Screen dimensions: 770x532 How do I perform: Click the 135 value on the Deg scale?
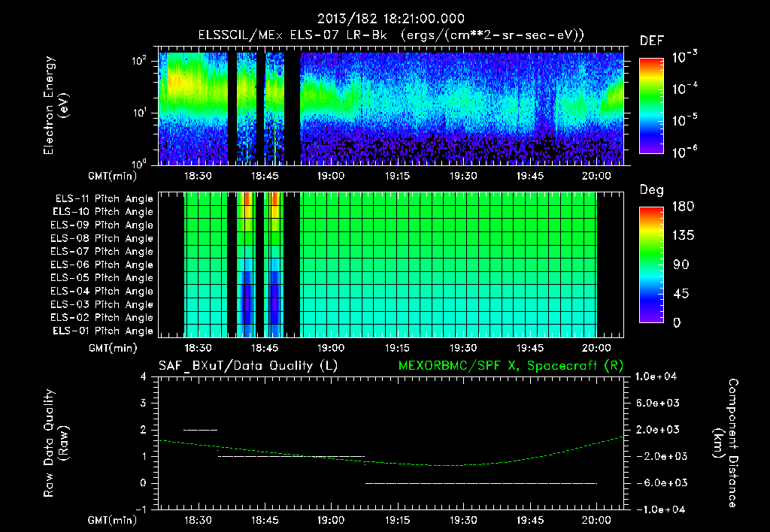683,236
